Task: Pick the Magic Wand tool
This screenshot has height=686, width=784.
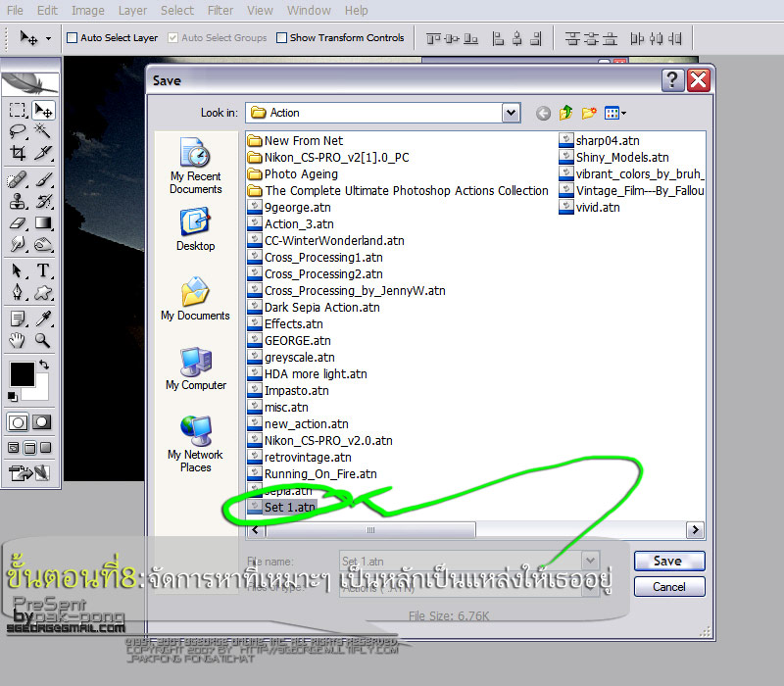Action: pos(43,131)
